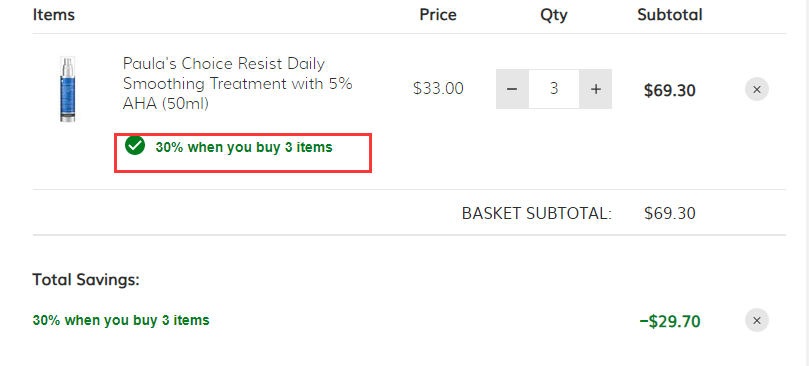The height and width of the screenshot is (366, 809).
Task: Click the Qty column header
Action: tap(554, 15)
